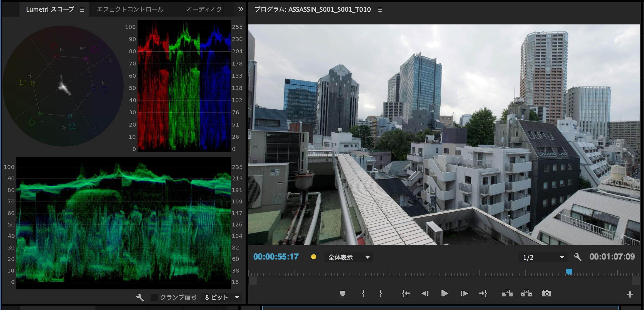Click the blue playhead on the time ruler
The height and width of the screenshot is (310, 644).
tap(569, 272)
